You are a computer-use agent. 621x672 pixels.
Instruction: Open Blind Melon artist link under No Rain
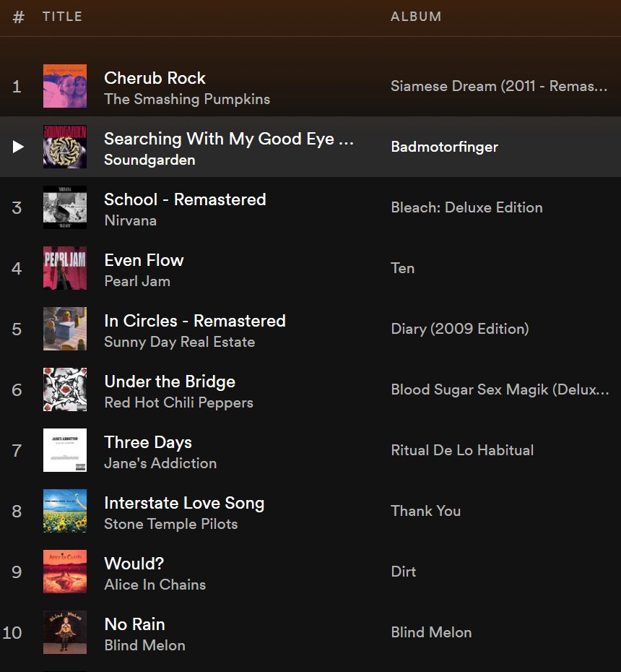click(144, 645)
